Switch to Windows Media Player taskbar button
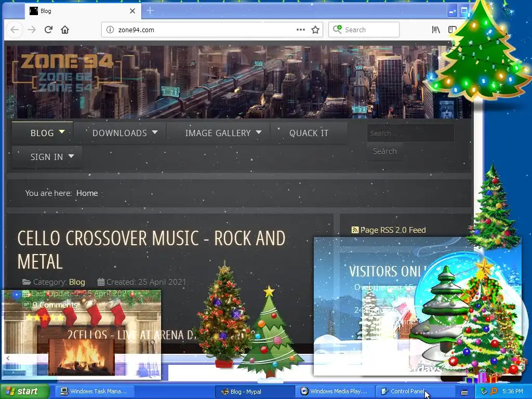Image resolution: width=532 pixels, height=399 pixels. point(334,391)
